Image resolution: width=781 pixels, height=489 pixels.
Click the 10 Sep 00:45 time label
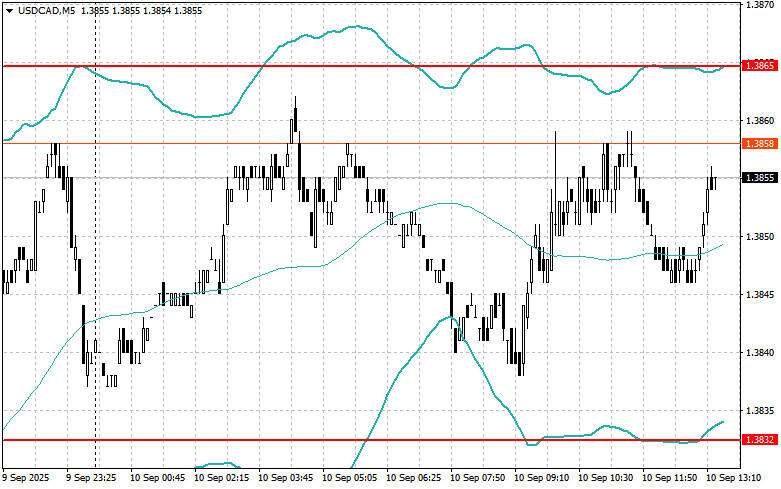click(157, 478)
